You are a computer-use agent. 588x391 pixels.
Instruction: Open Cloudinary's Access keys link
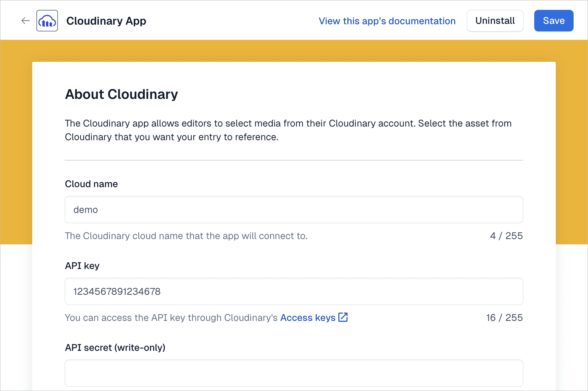pyautogui.click(x=308, y=317)
